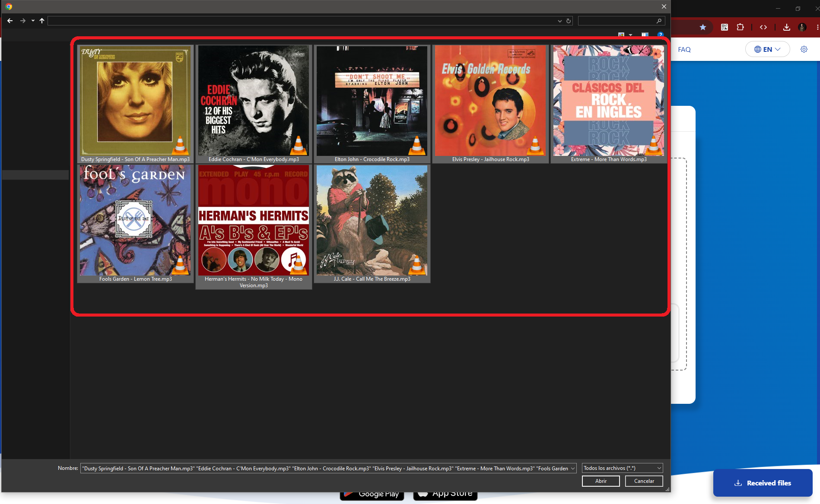Go back in the file dialog
The width and height of the screenshot is (820, 504).
(10, 21)
